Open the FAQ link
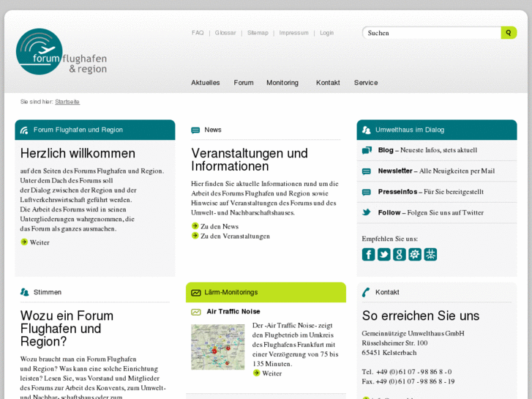This screenshot has width=532, height=399. (x=198, y=33)
